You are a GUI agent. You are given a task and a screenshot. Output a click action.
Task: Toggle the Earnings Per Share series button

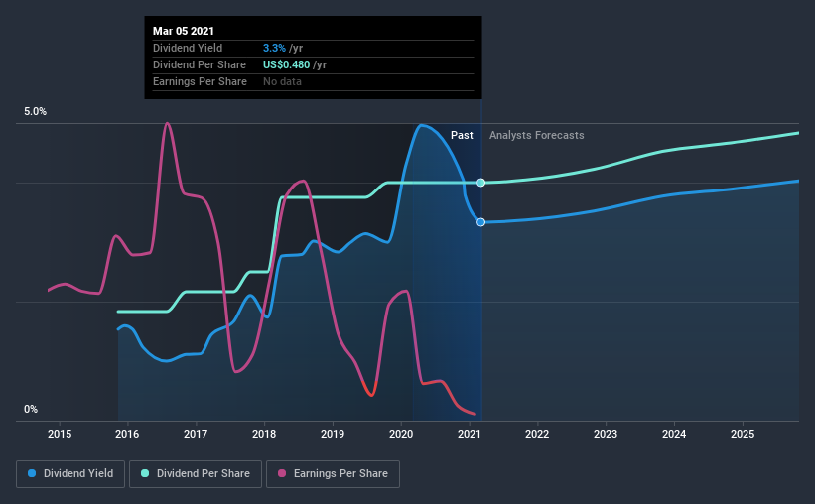[x=336, y=474]
